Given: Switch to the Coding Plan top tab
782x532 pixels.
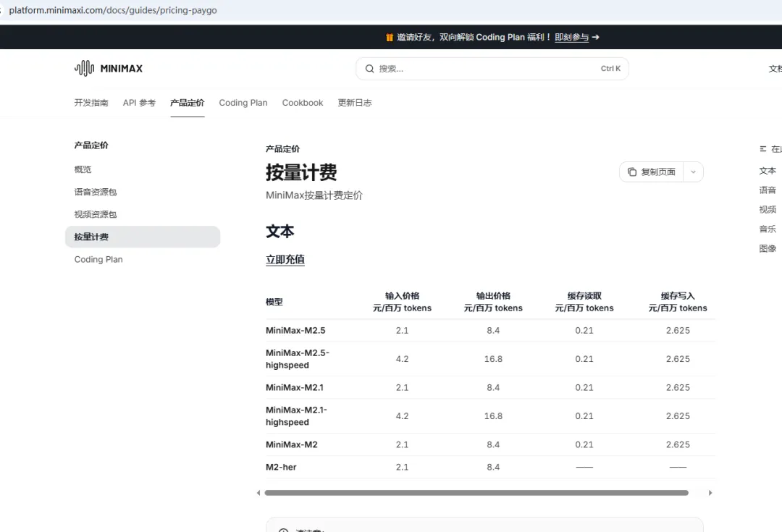Looking at the screenshot, I should [x=243, y=103].
